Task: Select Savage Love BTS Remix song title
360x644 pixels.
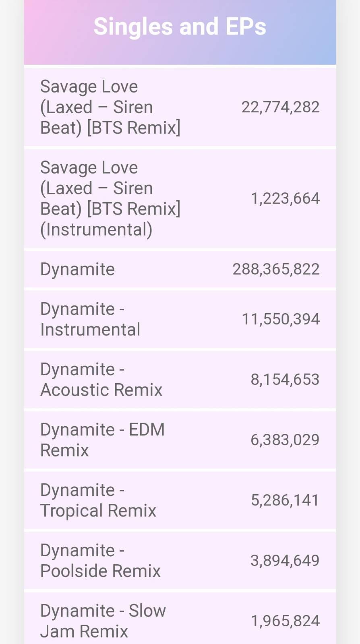Action: point(110,107)
